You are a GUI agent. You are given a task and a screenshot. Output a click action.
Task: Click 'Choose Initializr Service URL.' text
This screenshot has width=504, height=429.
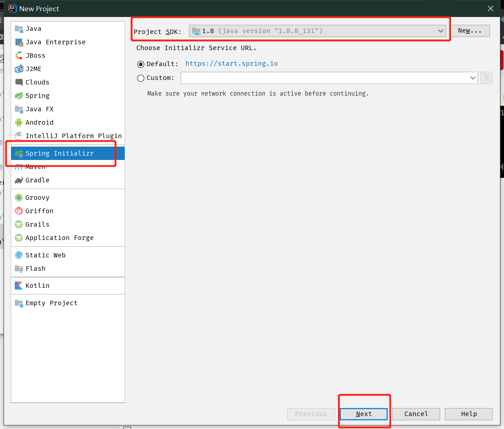pos(197,48)
